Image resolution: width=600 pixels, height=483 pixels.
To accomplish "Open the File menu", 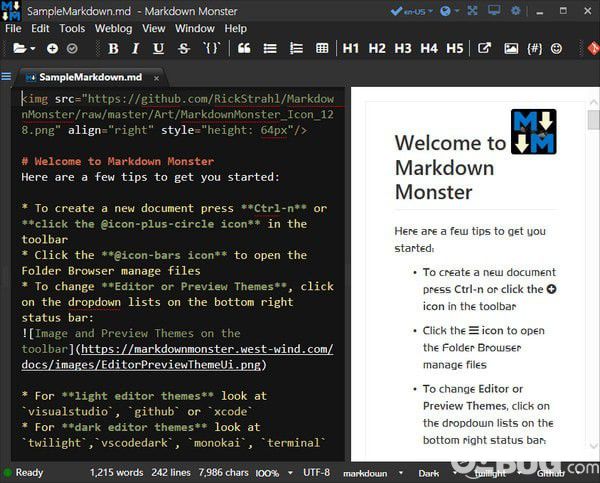I will (13, 29).
